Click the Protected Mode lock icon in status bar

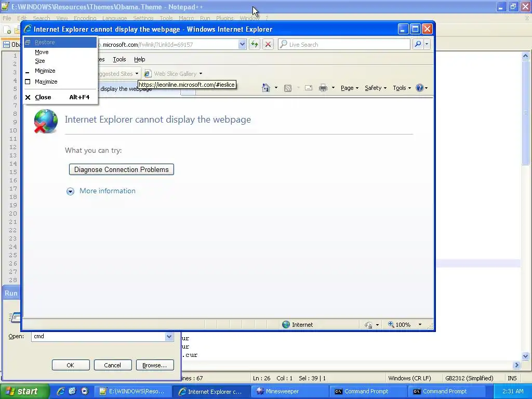click(368, 325)
